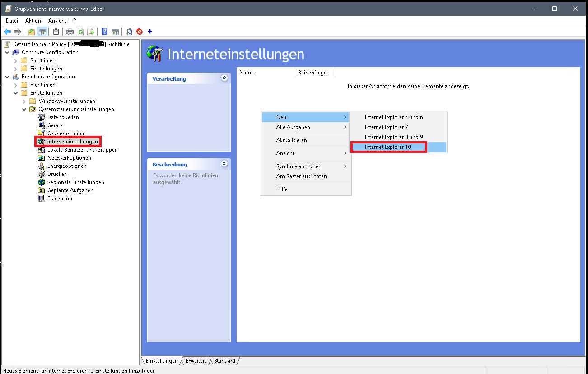This screenshot has height=374, width=588.
Task: Expand Einstellungen under Computerkonfiguration
Action: [15, 69]
